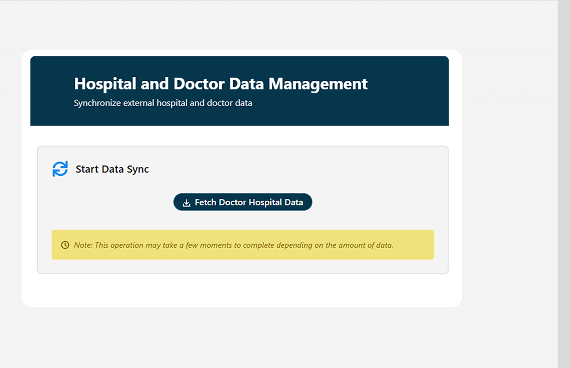Select the Start Data Sync heading
Viewport: 570px width, 368px height.
[x=112, y=169]
